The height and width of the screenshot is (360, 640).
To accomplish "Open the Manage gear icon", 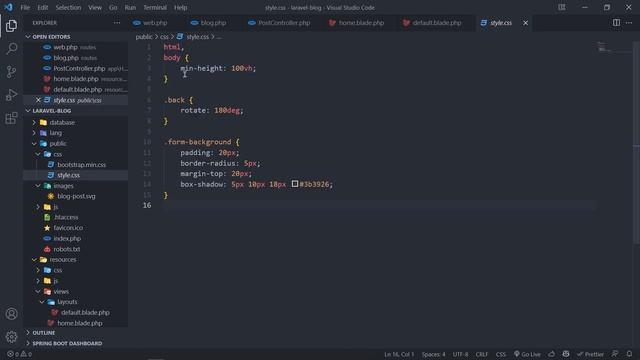I will (11, 337).
